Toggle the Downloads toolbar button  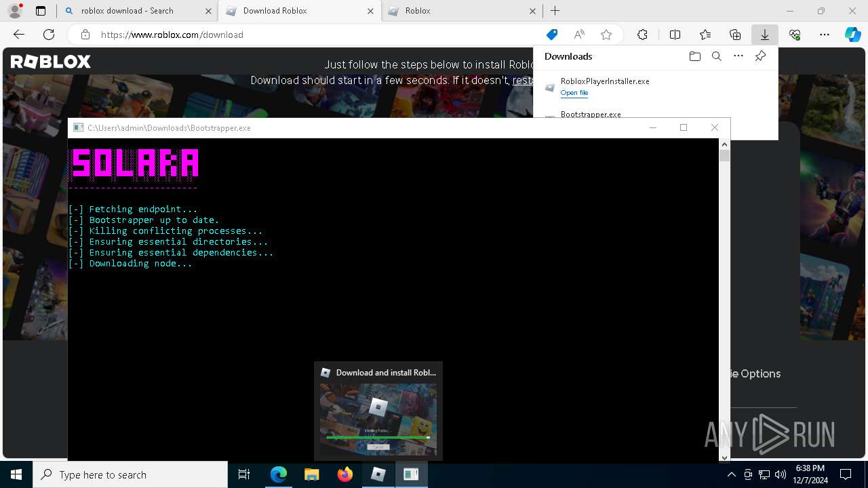[765, 35]
